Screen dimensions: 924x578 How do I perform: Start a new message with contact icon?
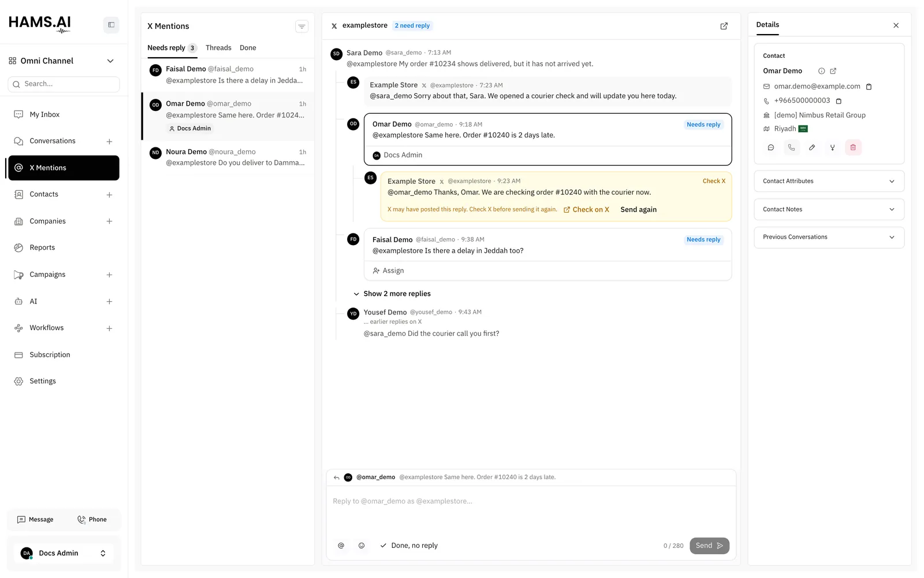click(770, 147)
